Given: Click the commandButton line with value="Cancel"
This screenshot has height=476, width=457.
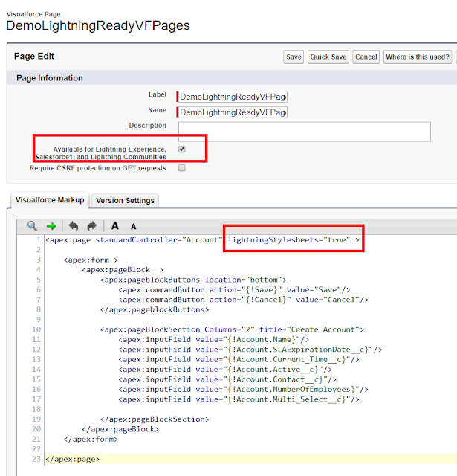Looking at the screenshot, I should 243,300.
